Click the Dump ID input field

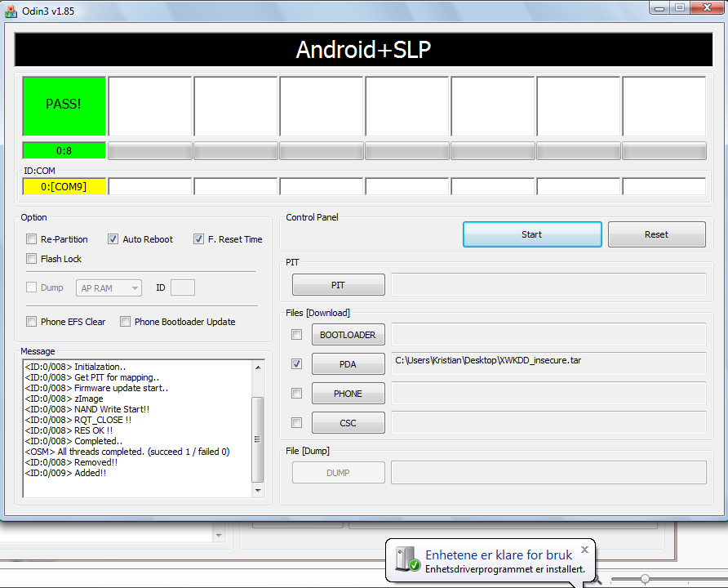[183, 287]
